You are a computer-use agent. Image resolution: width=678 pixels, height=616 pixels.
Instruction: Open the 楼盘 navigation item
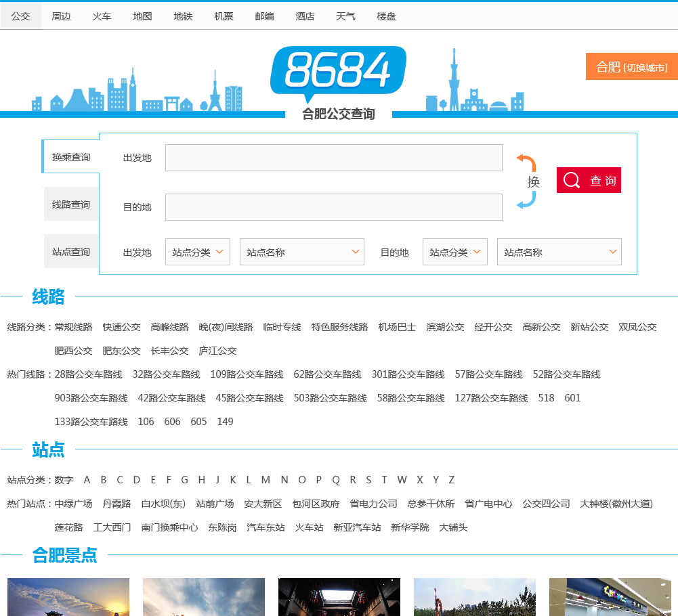tap(386, 16)
